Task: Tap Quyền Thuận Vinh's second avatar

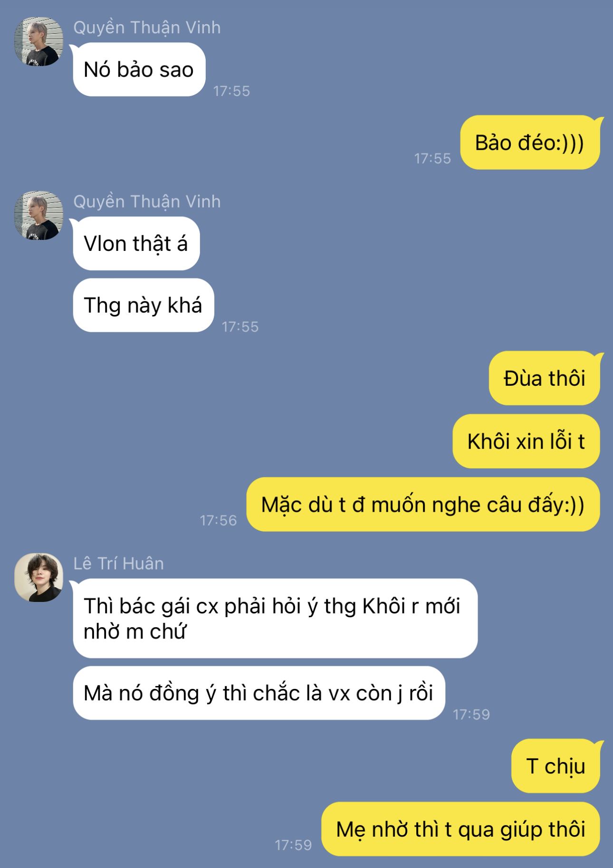Action: [x=38, y=216]
